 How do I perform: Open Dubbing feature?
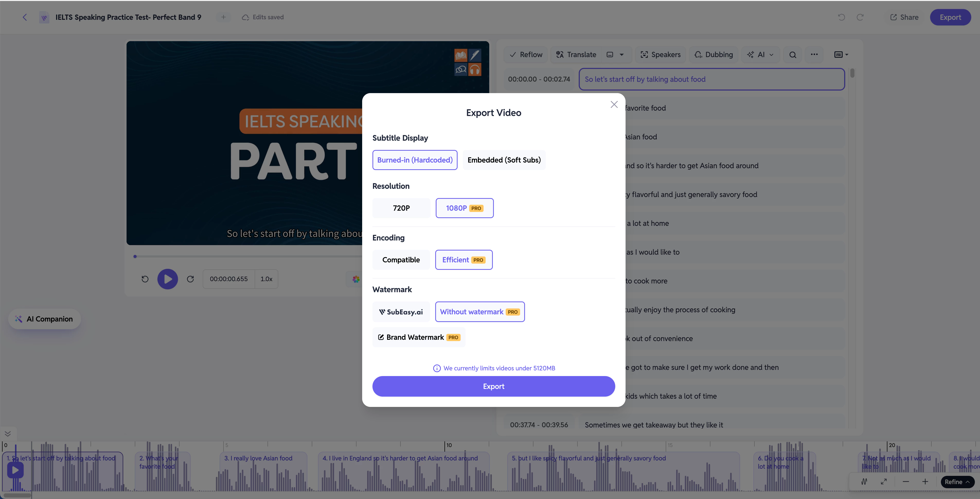pos(714,54)
